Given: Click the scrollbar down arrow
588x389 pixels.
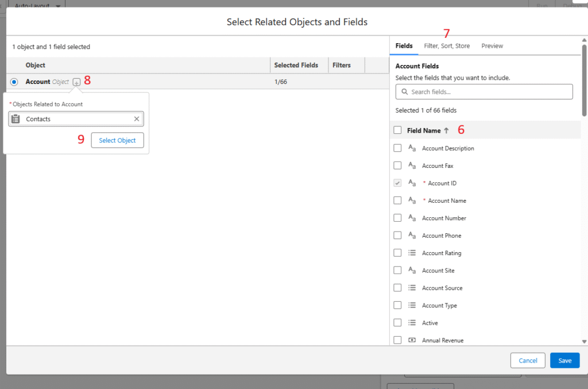Looking at the screenshot, I should pos(584,341).
